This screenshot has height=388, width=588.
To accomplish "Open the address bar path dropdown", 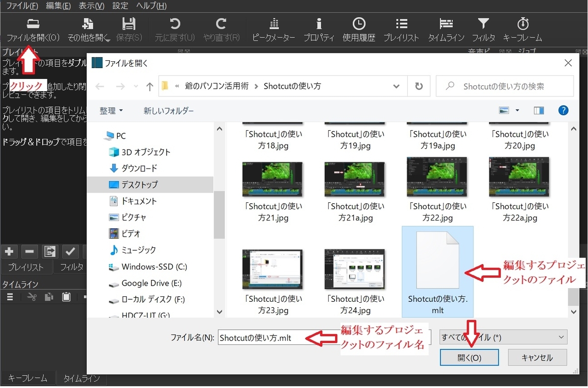I will [x=397, y=86].
